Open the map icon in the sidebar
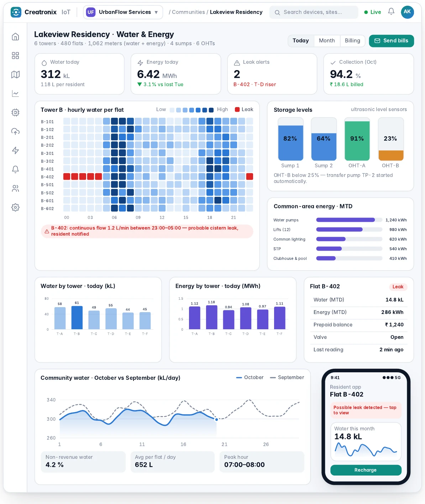Screen dimensions: 425x504 (15, 74)
